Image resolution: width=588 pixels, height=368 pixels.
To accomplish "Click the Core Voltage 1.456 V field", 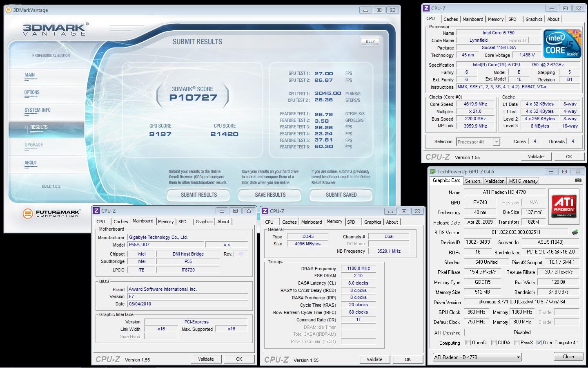I will [x=527, y=55].
